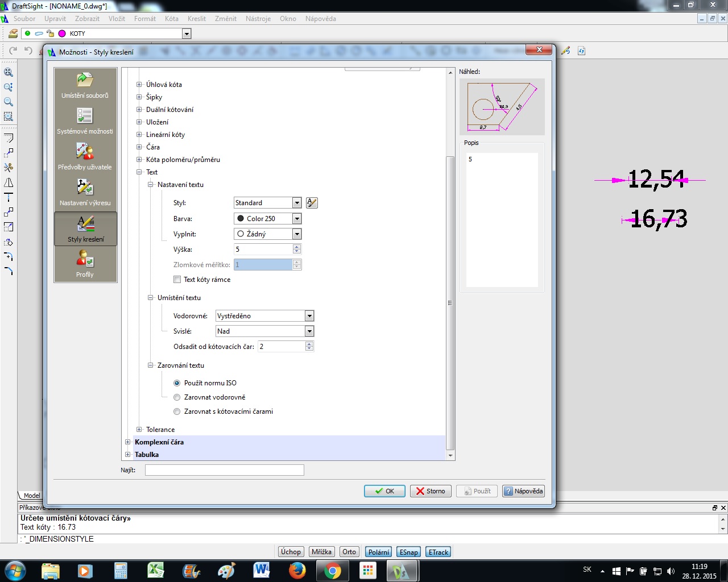Open Předvolby uživatele category
Image resolution: width=728 pixels, height=582 pixels.
[85, 157]
